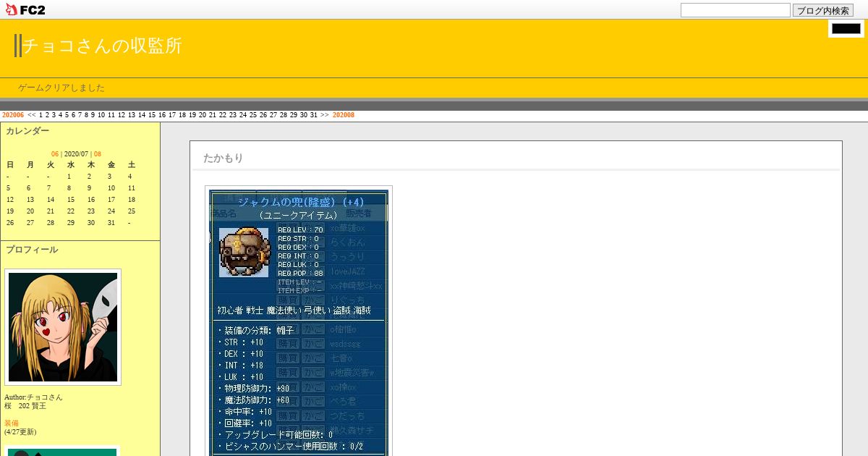Select calendar month link 06
This screenshot has width=868, height=456.
55,154
